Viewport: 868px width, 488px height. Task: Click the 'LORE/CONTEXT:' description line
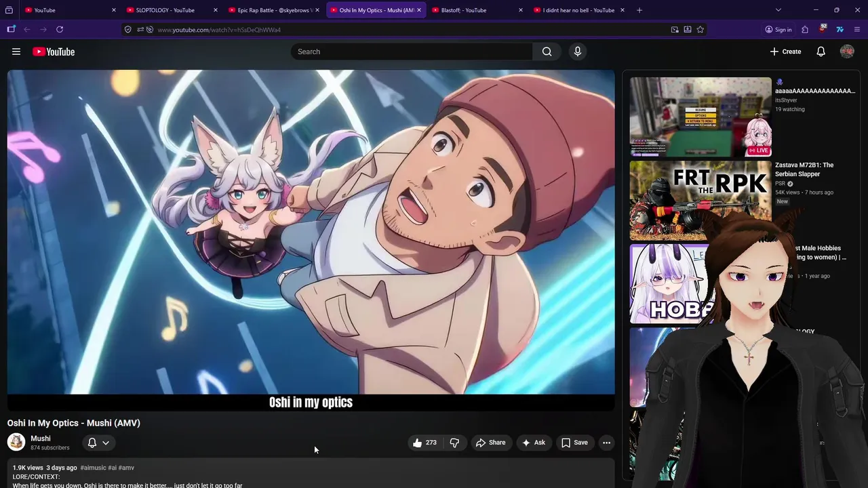[x=36, y=477]
